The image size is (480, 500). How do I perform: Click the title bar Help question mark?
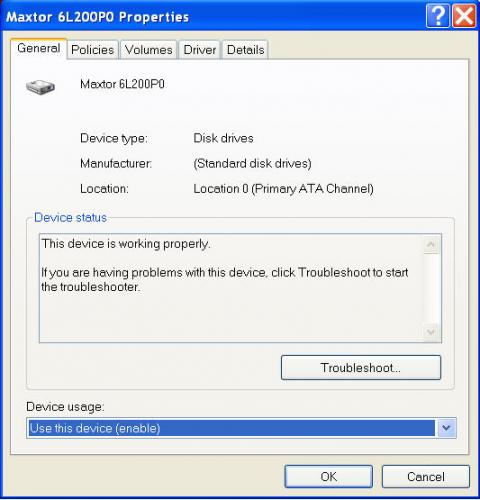click(438, 16)
